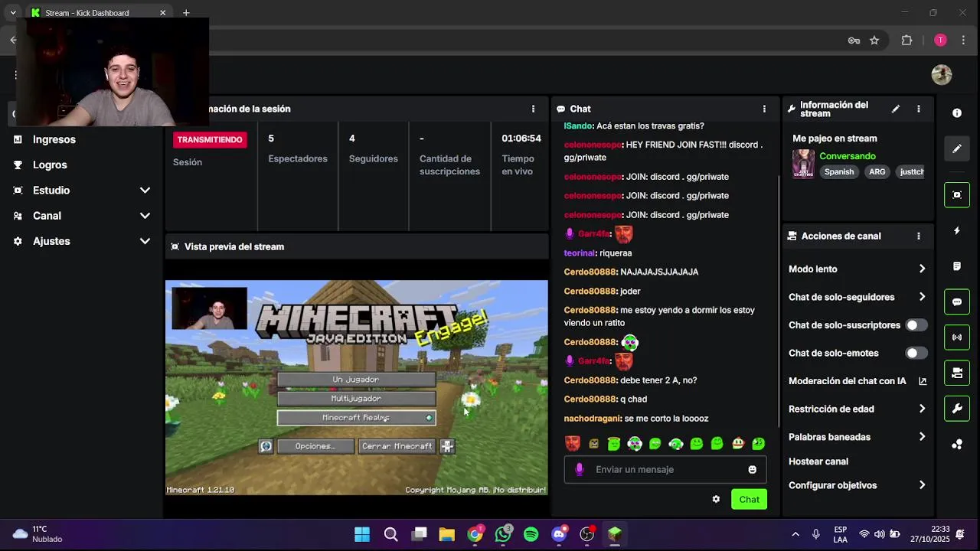Viewport: 980px width, 551px height.
Task: Open Acciones de canal three-dot menu
Action: (919, 236)
